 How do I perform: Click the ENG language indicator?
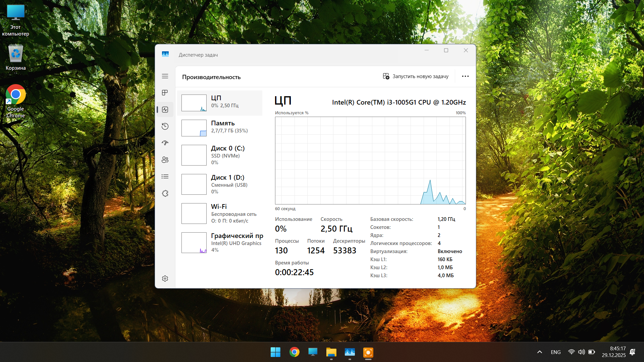click(x=555, y=352)
